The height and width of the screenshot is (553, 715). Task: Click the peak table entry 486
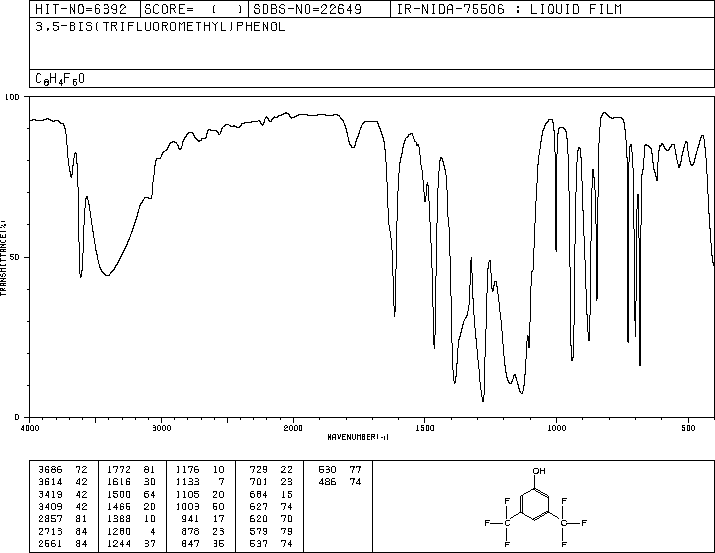[327, 482]
